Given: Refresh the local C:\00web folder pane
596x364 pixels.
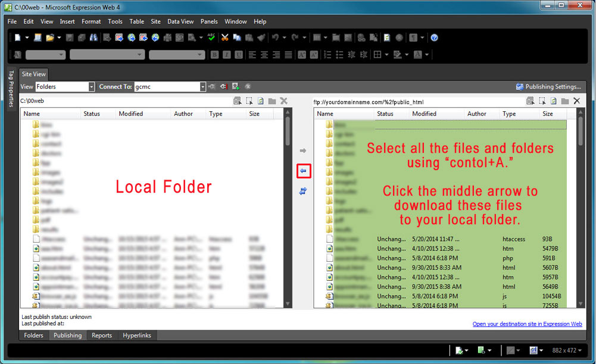Looking at the screenshot, I should [261, 101].
